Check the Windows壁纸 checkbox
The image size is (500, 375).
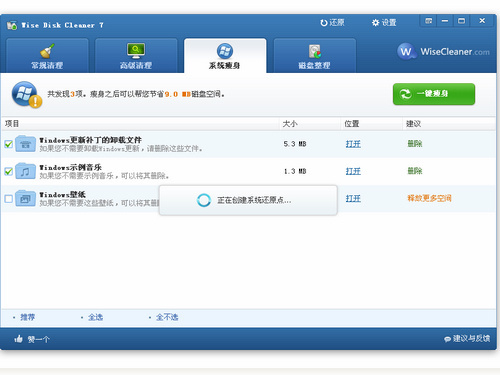(x=9, y=199)
